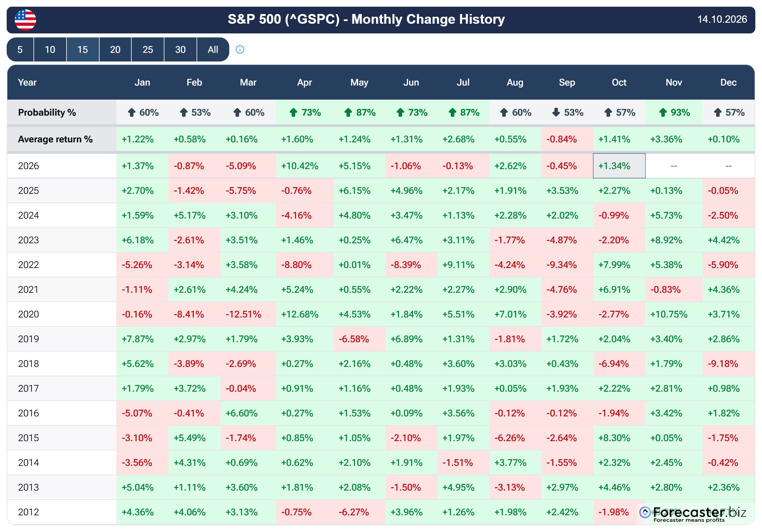Screen dimensions: 762x532
Task: Click the Year column header
Action: [x=27, y=83]
